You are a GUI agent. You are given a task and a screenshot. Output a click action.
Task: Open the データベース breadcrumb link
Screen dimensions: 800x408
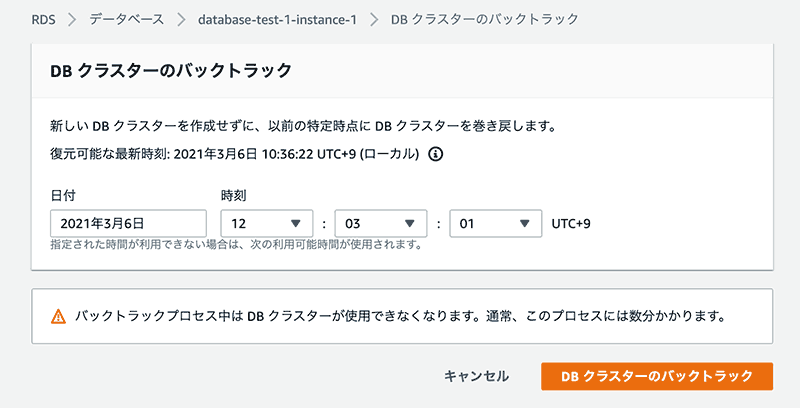[x=127, y=20]
